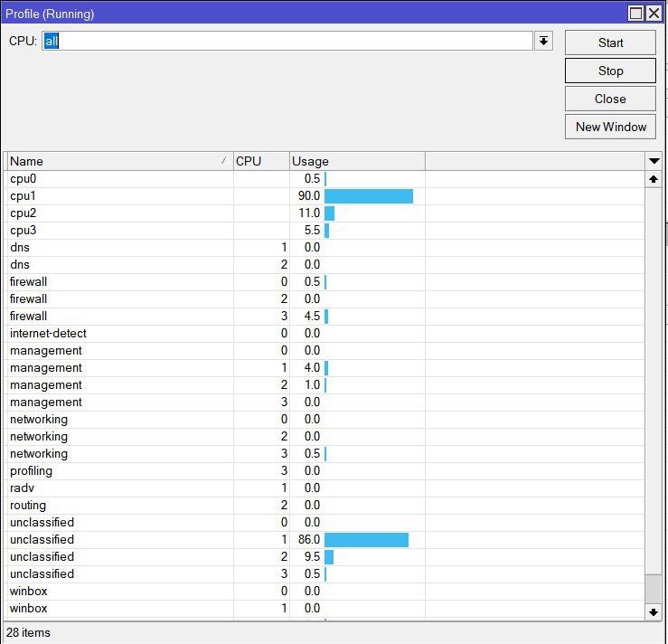
Task: Open the CPU dropdown arrow
Action: pos(543,41)
